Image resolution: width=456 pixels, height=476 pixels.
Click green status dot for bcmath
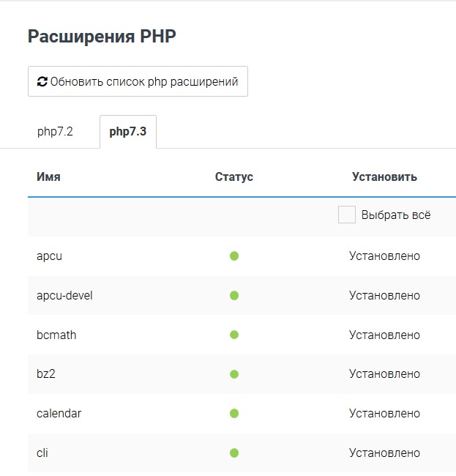tap(234, 335)
